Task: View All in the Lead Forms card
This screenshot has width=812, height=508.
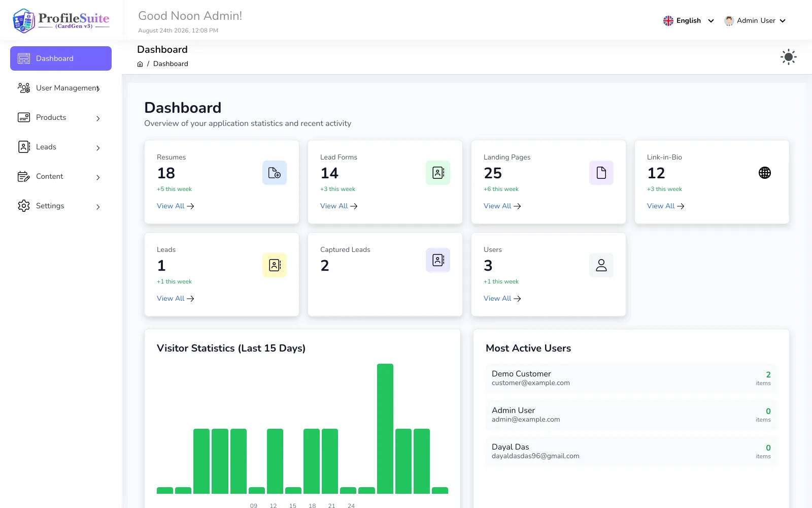Action: coord(339,206)
